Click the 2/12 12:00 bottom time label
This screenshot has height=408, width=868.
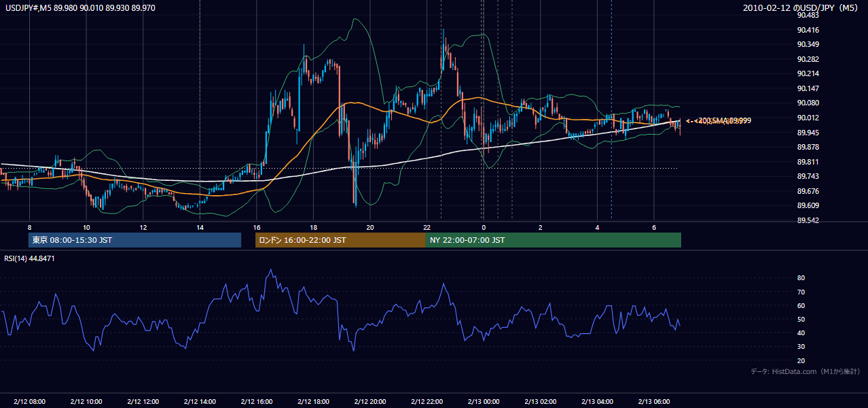[143, 402]
